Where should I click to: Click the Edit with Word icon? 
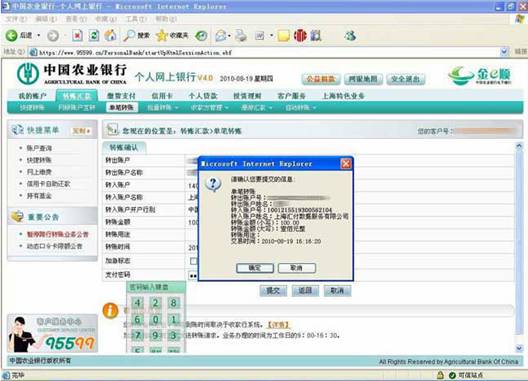[259, 35]
